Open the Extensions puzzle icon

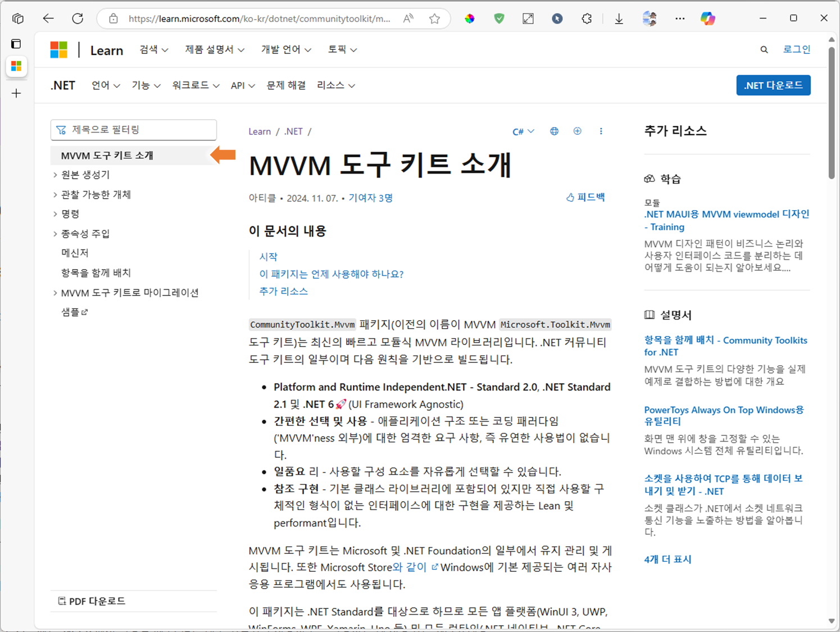(x=587, y=19)
